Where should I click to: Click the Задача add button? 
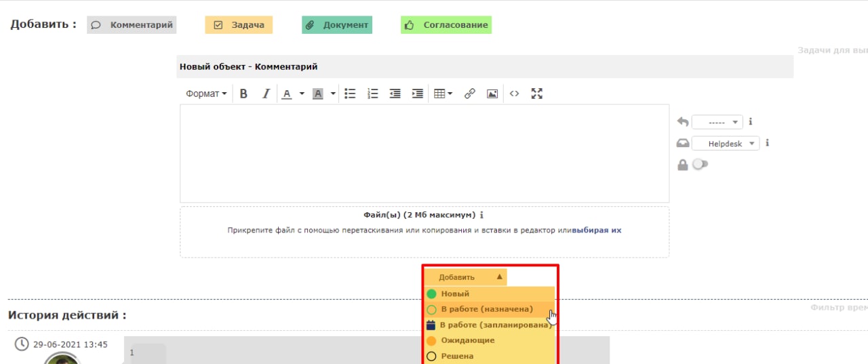239,25
